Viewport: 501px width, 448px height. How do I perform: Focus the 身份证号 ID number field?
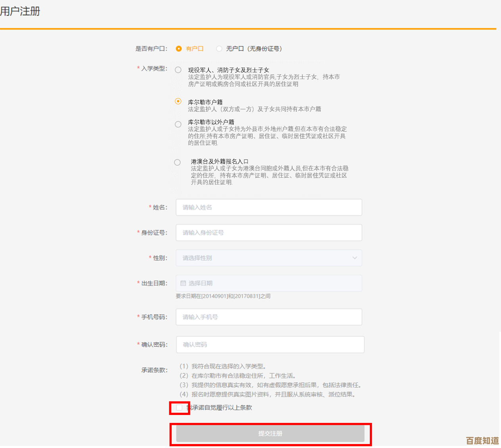(x=269, y=233)
